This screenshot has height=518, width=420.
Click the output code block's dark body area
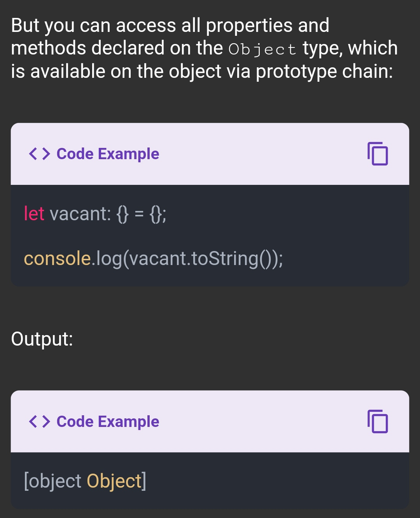click(x=210, y=481)
